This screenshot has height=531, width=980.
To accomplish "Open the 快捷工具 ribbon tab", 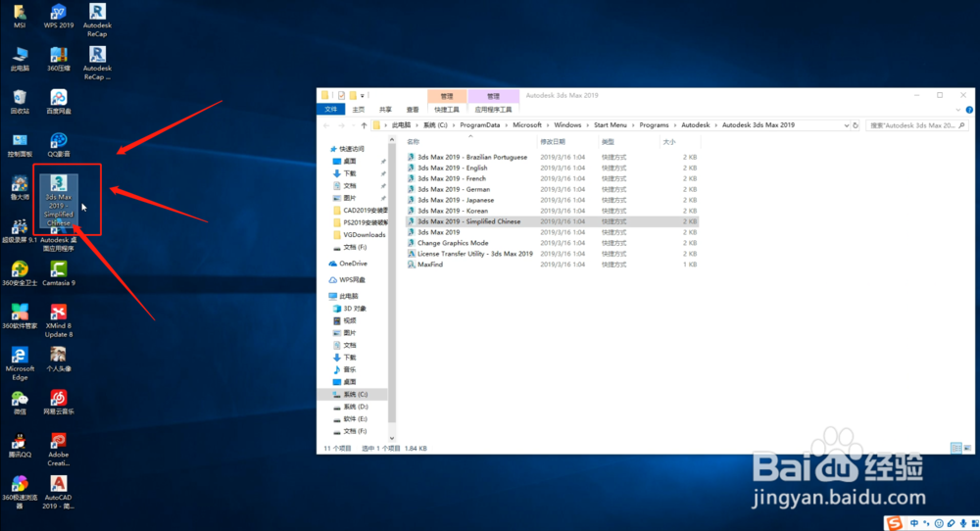I will pyautogui.click(x=447, y=110).
